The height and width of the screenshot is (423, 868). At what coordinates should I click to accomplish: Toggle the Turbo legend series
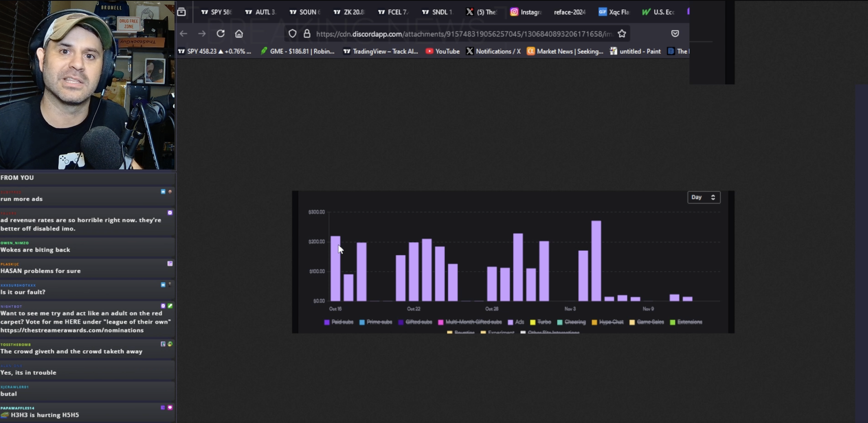[541, 322]
